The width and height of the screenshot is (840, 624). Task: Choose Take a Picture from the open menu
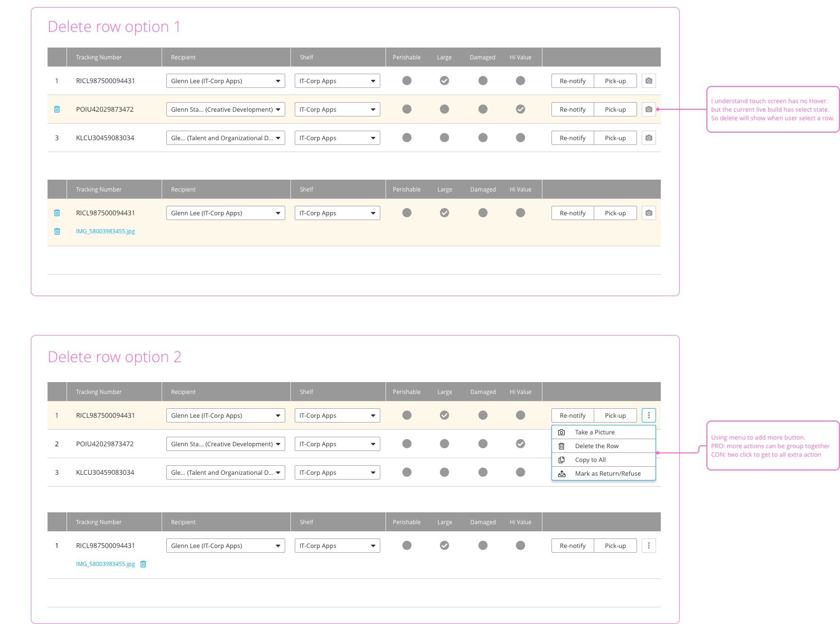[x=604, y=432]
